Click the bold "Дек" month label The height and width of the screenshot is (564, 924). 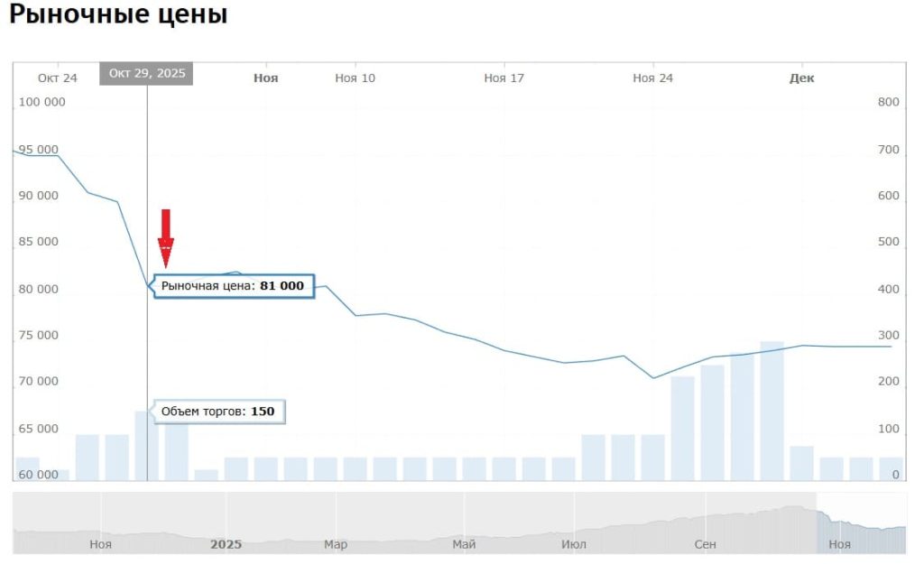[801, 79]
